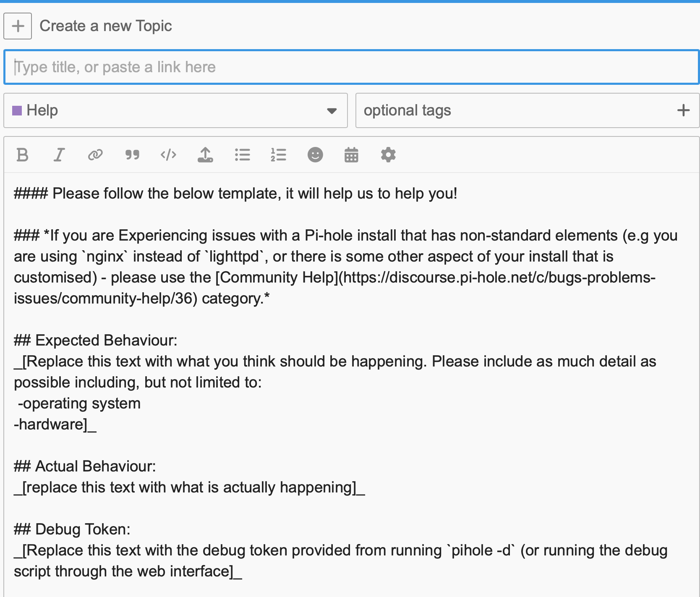Open the Help category dropdown
Viewport: 700px width, 597px height.
[175, 110]
